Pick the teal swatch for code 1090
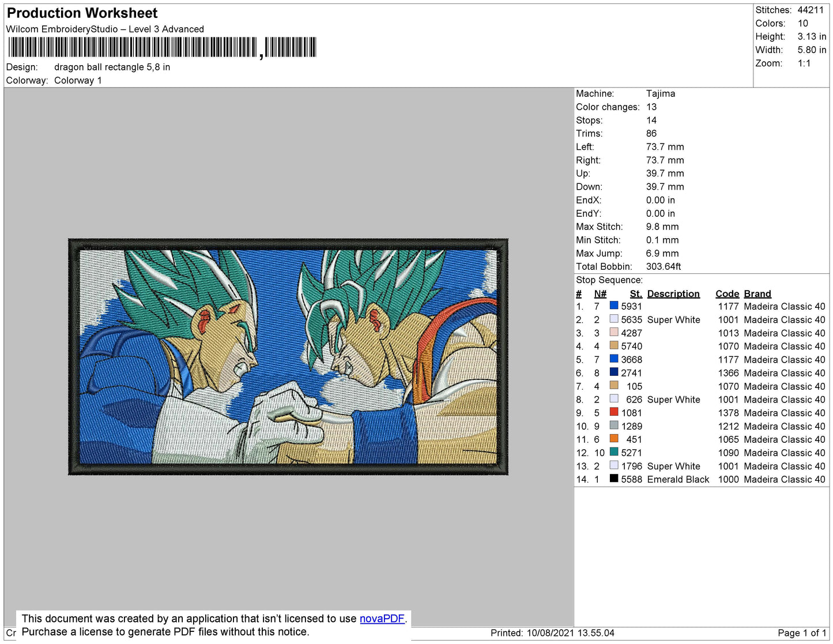Screen dimensions: 833x644 [614, 452]
